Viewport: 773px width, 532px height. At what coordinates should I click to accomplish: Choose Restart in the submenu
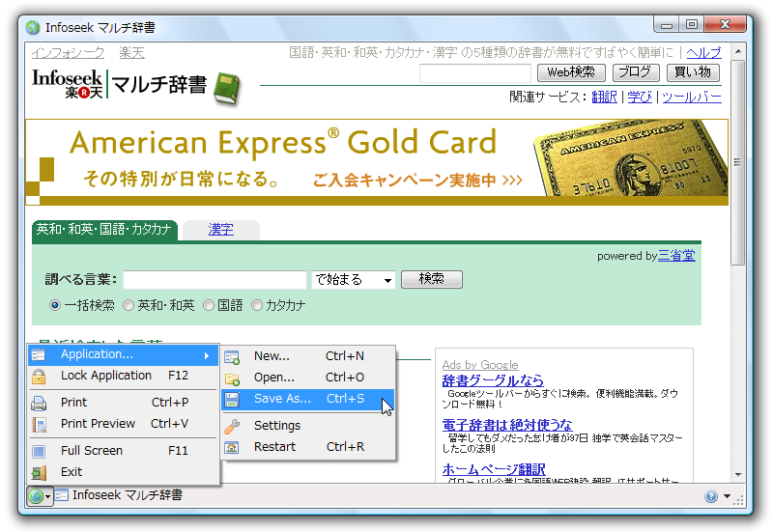pos(308,447)
